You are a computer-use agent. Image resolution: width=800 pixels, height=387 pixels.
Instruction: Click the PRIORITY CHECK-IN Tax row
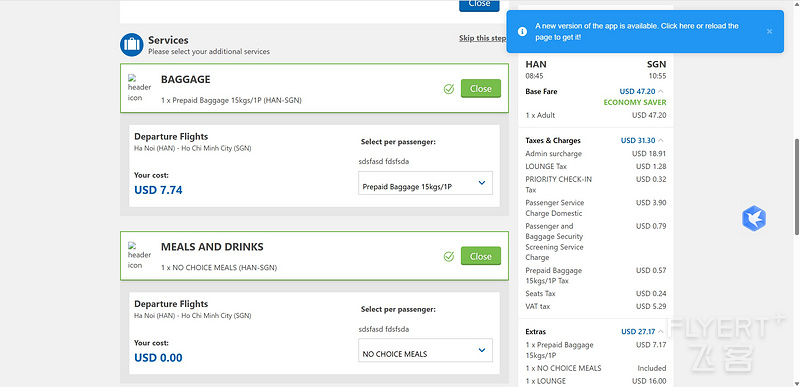click(596, 184)
